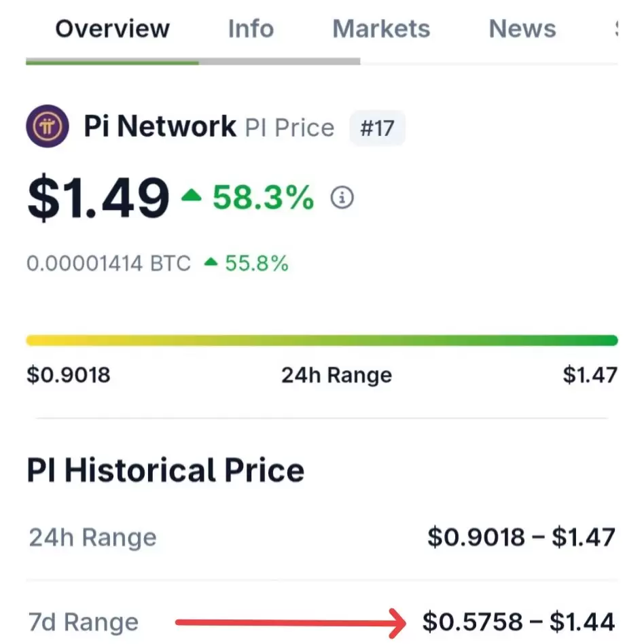
Task: Click the 58.3% price change percentage
Action: pos(264,198)
